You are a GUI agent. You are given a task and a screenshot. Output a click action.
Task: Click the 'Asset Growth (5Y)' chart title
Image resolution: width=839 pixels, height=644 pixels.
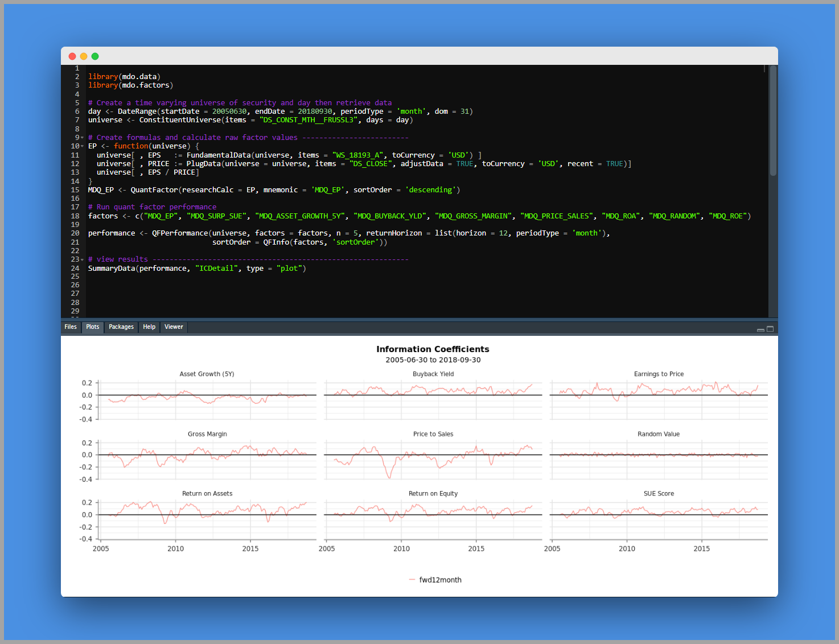[207, 374]
